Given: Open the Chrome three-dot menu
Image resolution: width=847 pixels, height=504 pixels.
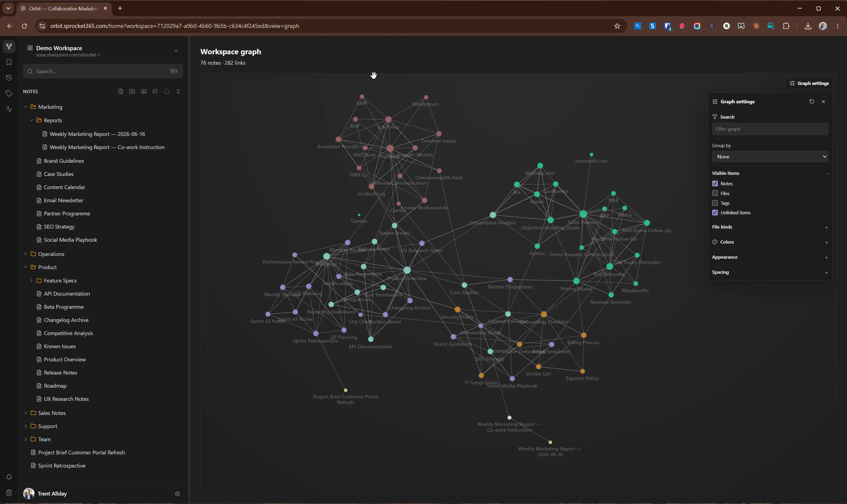Looking at the screenshot, I should tap(838, 26).
